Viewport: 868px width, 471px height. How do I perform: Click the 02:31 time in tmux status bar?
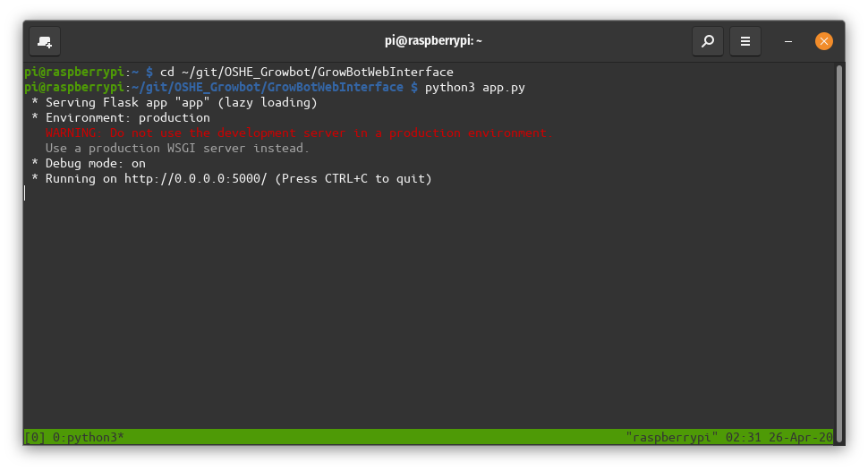(x=744, y=437)
